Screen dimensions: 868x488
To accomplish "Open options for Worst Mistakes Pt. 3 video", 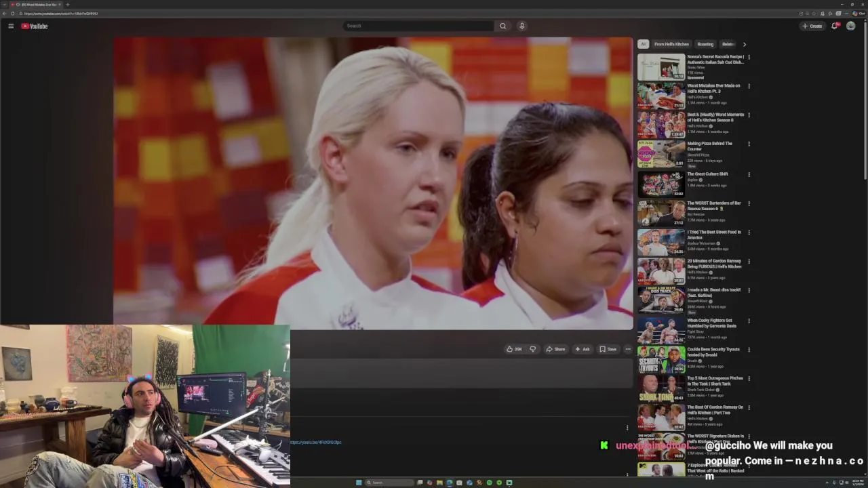I will pyautogui.click(x=749, y=86).
